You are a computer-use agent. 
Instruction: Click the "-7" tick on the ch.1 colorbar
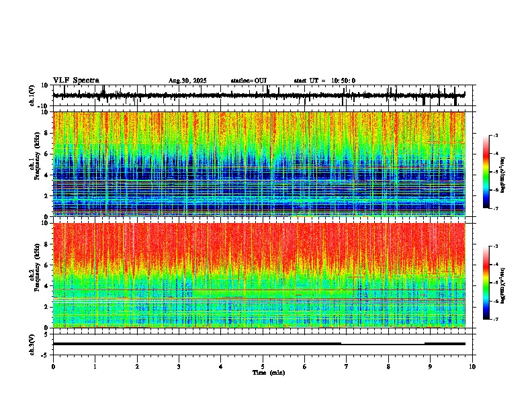click(x=496, y=208)
